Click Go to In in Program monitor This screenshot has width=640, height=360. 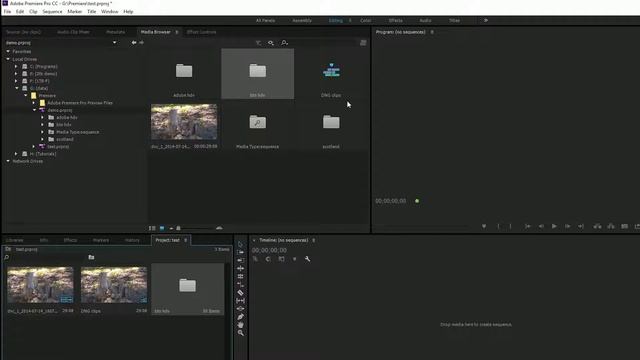[527, 226]
